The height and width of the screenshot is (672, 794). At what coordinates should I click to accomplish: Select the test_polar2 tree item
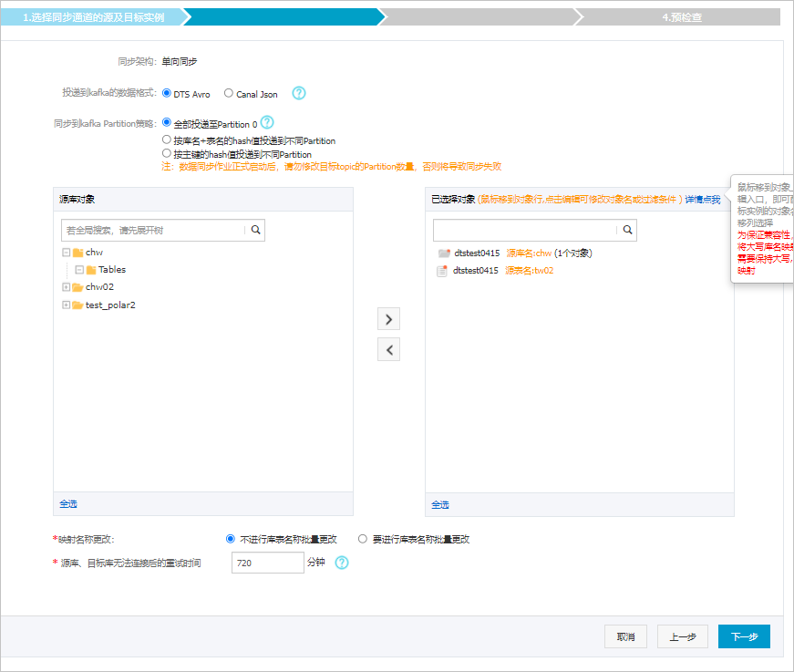pos(110,305)
